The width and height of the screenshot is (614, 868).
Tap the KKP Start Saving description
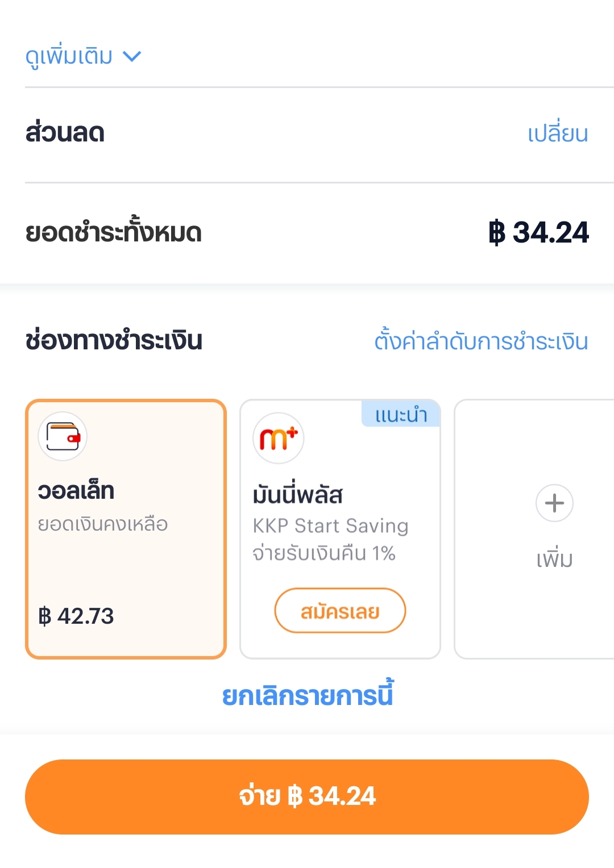click(330, 525)
